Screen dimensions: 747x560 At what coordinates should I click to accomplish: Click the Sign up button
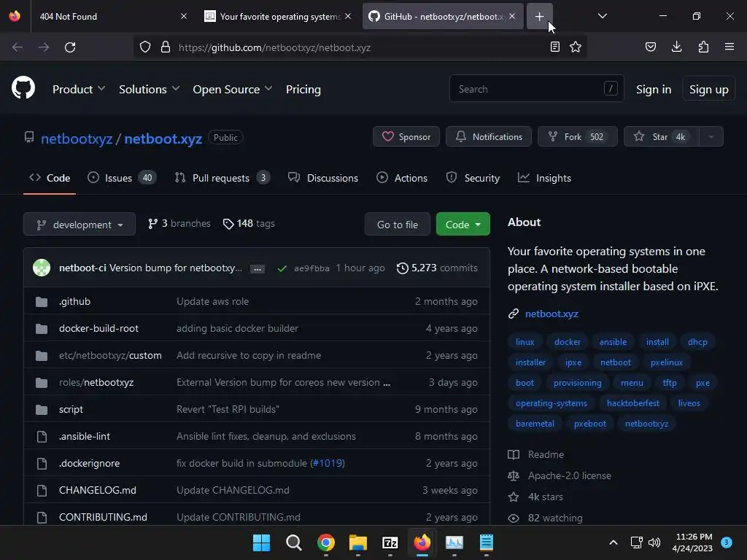tap(708, 89)
